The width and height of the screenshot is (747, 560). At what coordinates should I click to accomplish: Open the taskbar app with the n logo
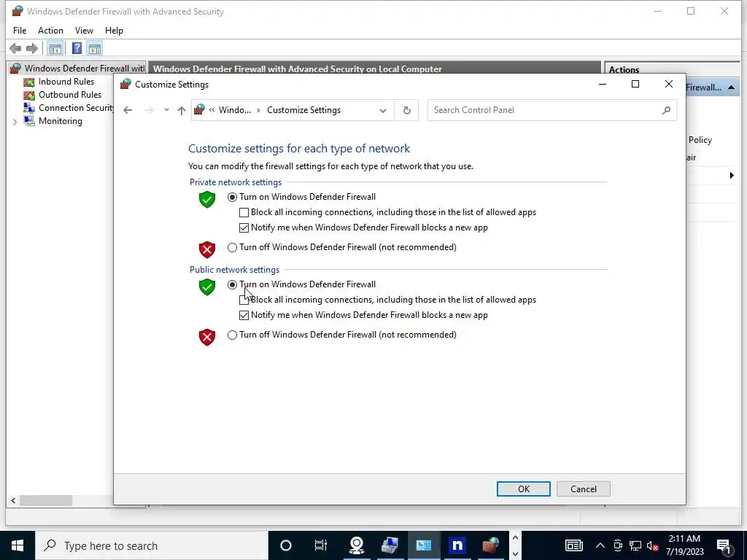pos(457,545)
